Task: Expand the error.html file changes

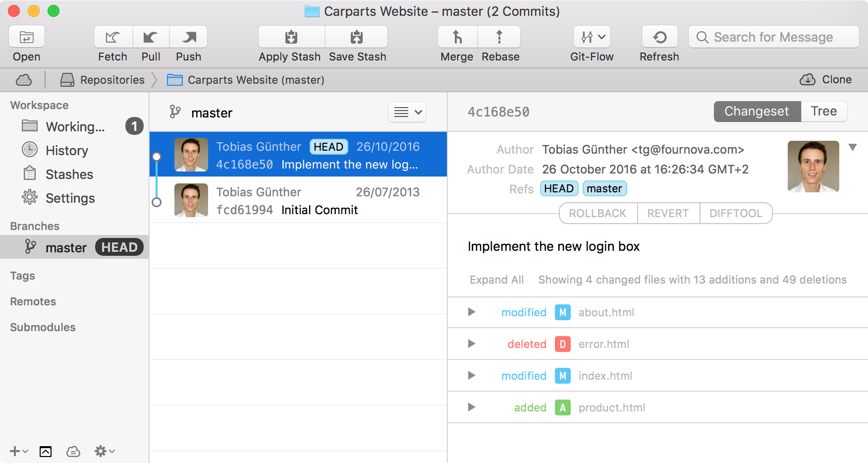Action: pos(472,344)
